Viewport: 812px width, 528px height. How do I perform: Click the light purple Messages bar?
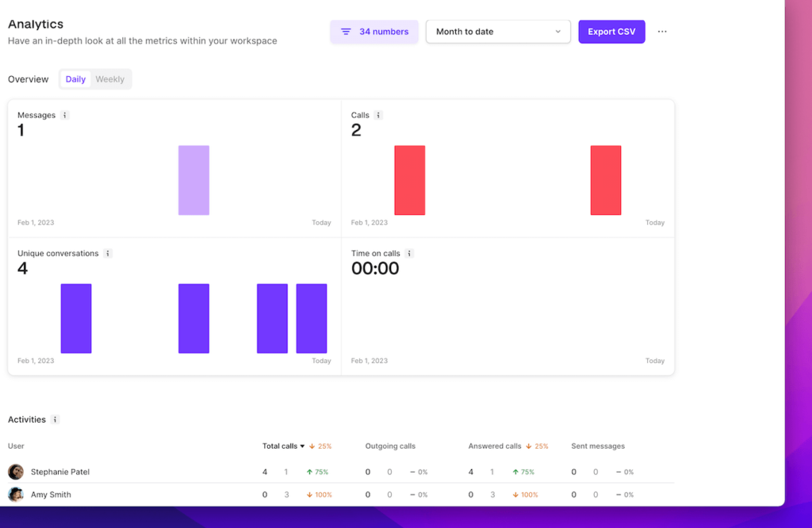[193, 180]
